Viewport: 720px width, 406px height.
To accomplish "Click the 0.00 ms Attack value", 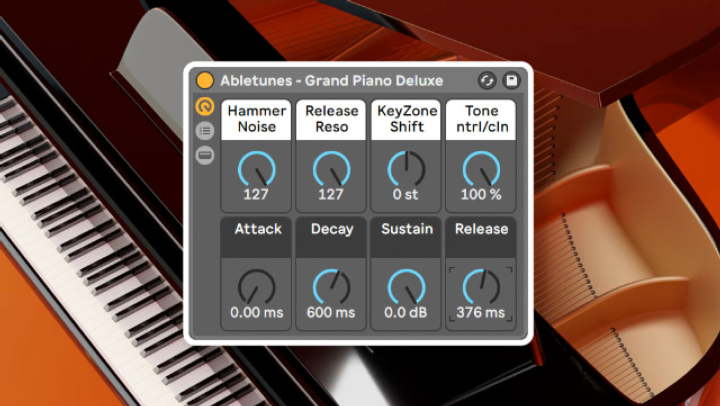I will pyautogui.click(x=257, y=313).
